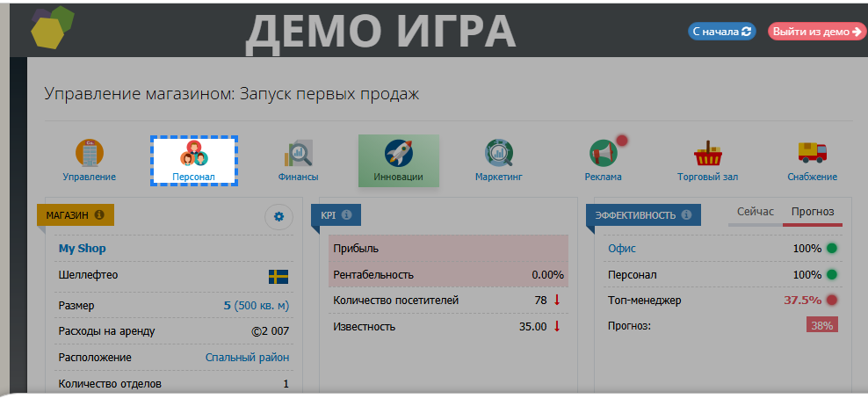Click the Количество отделов row
Viewport: 868px width, 406px height.
point(174,384)
